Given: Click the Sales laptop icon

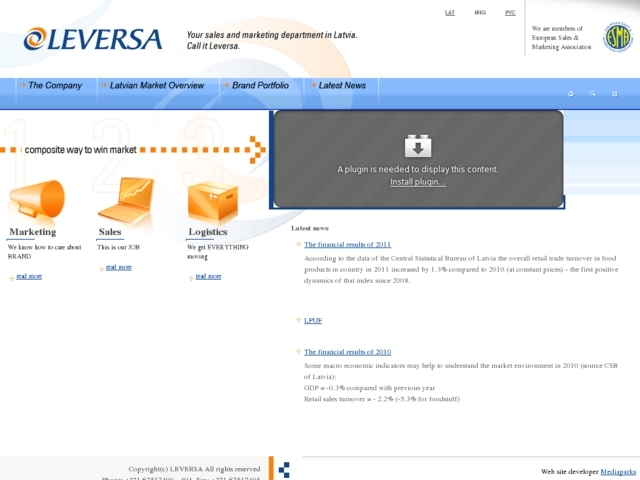Looking at the screenshot, I should coord(125,199).
